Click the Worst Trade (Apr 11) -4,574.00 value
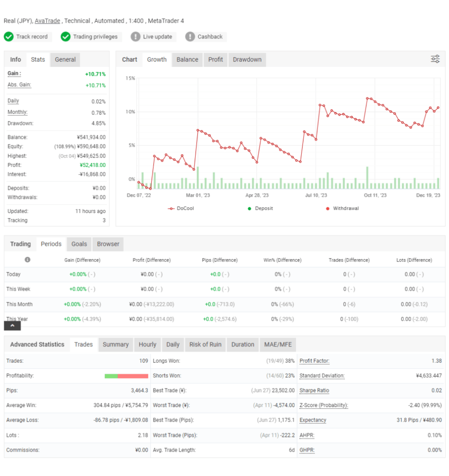449x476 pixels. tap(274, 405)
